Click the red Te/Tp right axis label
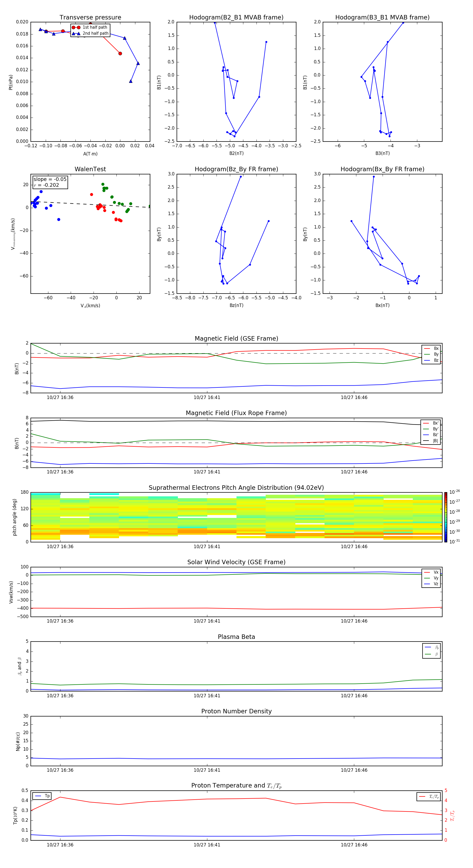Image resolution: width=473 pixels, height=868 pixels. (x=453, y=815)
